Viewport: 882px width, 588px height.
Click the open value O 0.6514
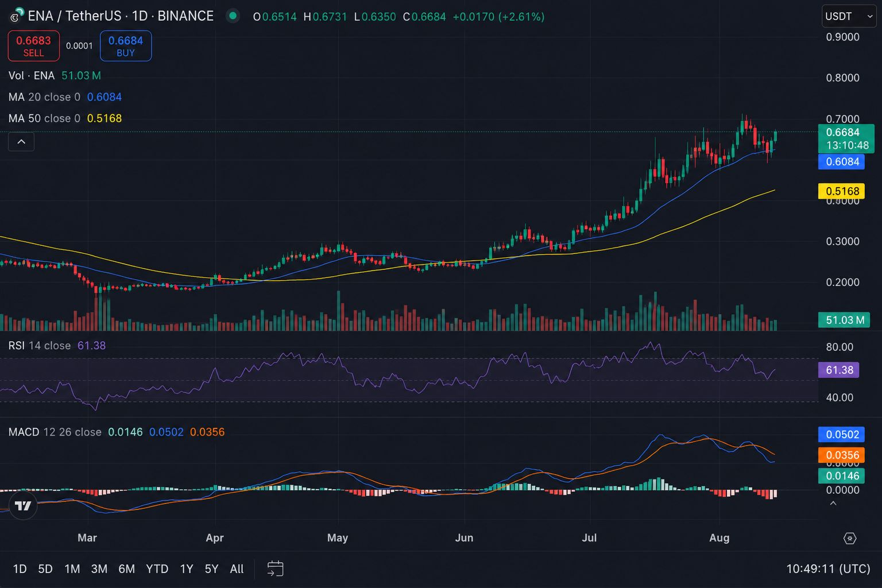275,17
